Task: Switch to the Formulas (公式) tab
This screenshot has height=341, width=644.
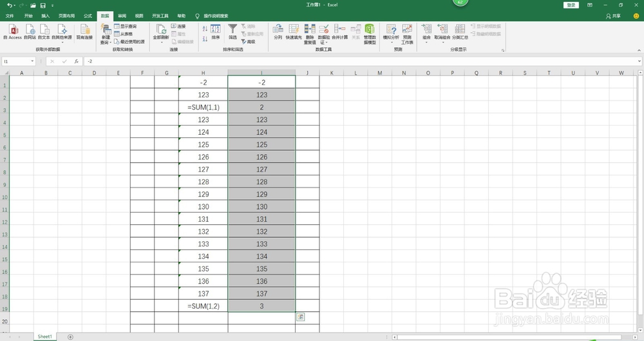Action: pyautogui.click(x=88, y=16)
